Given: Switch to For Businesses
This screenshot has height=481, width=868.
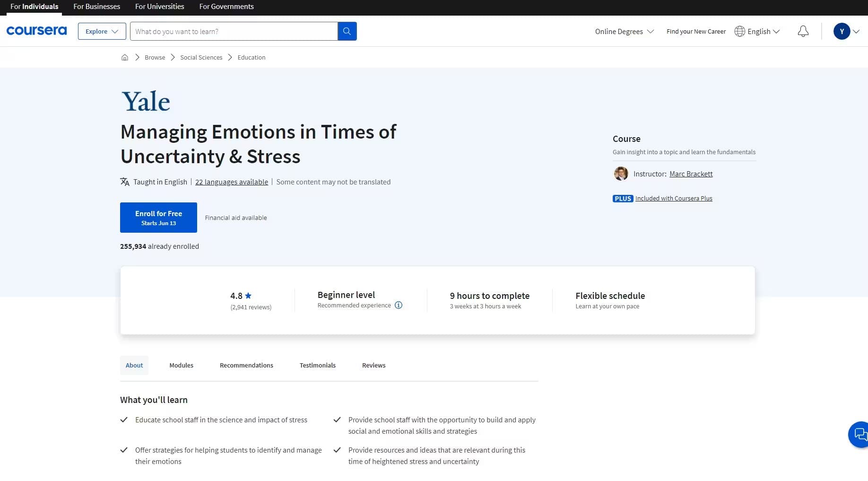Looking at the screenshot, I should (96, 7).
